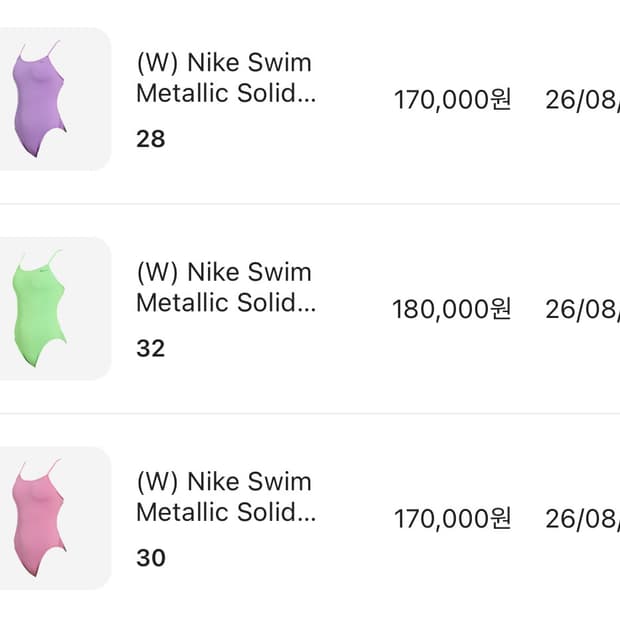Click the Nike Swim title for size 28
620x620 pixels.
pyautogui.click(x=224, y=78)
